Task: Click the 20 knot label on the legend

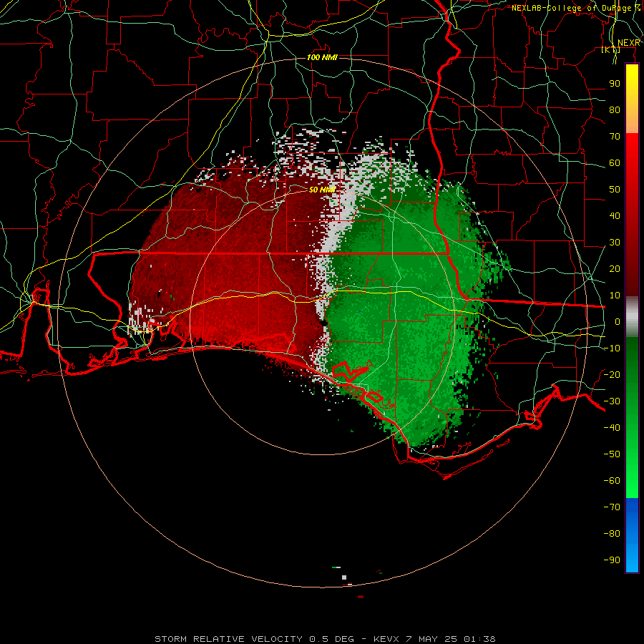Action: (615, 269)
